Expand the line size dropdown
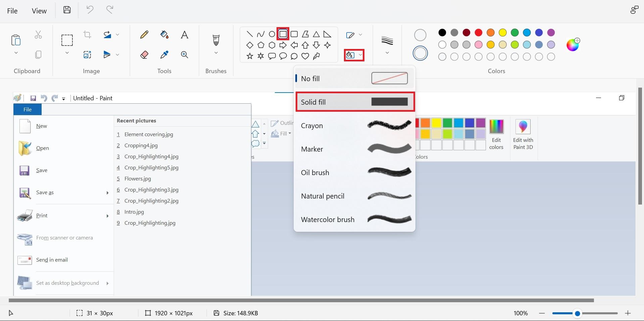The width and height of the screenshot is (644, 321). (x=387, y=53)
